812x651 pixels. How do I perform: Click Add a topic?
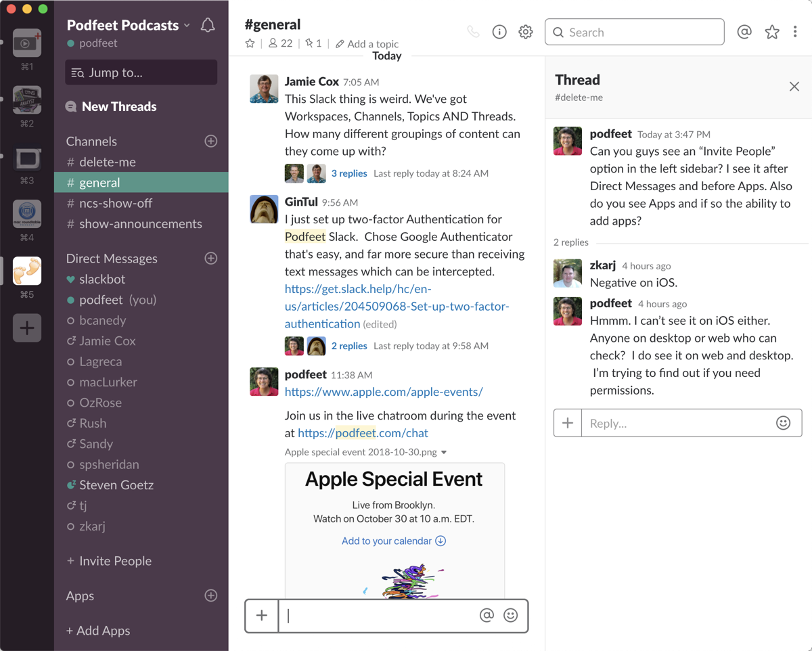(367, 43)
